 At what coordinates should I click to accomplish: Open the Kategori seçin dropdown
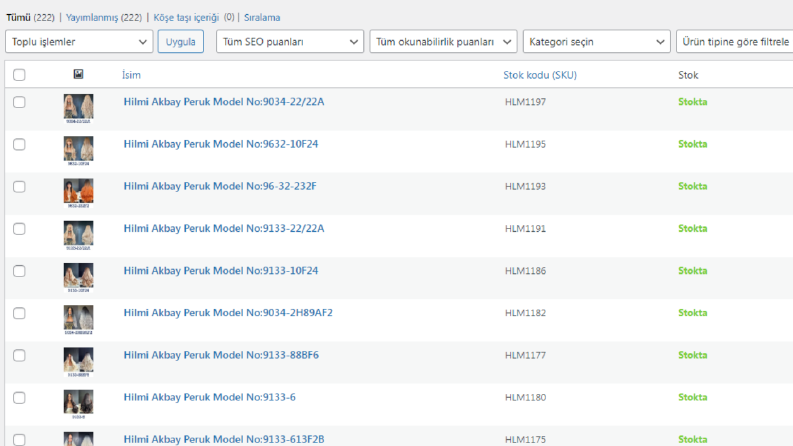(x=597, y=41)
